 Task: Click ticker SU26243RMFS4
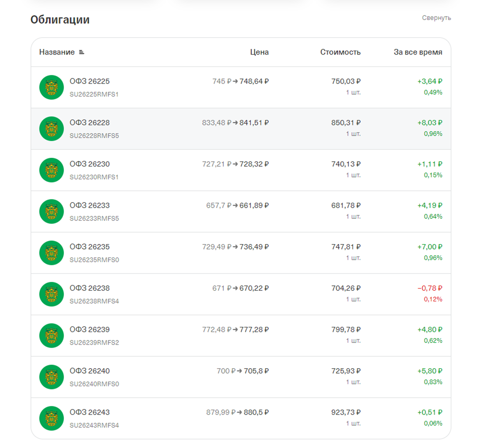click(x=94, y=425)
